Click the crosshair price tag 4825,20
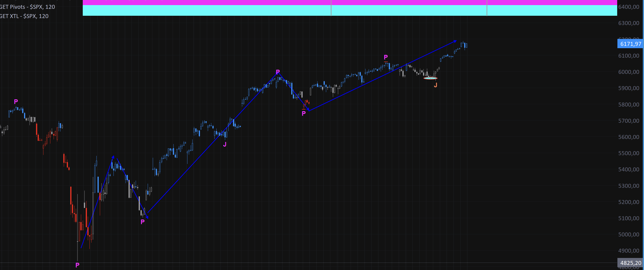 click(631, 263)
